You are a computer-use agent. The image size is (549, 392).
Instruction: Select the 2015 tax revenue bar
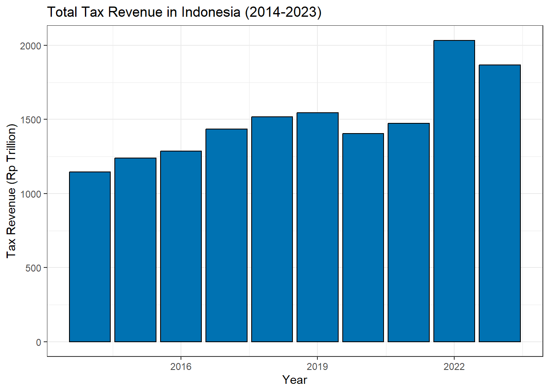(135, 249)
